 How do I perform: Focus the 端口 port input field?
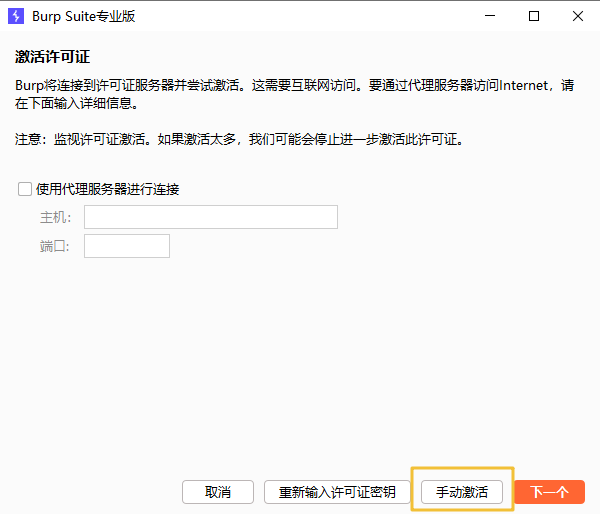(x=127, y=246)
